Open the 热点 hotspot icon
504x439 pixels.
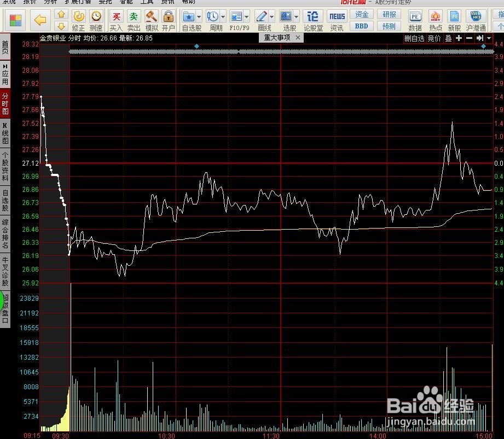[436, 21]
